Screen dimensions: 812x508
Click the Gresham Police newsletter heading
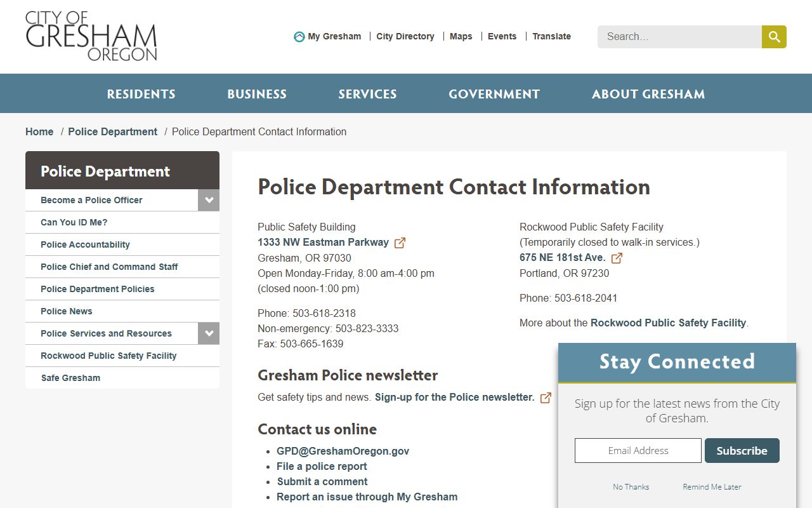coord(348,375)
